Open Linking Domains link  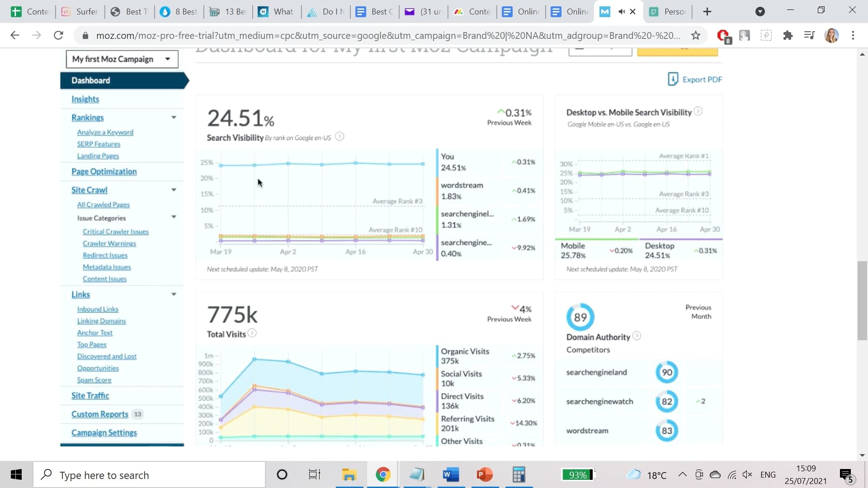(x=101, y=321)
